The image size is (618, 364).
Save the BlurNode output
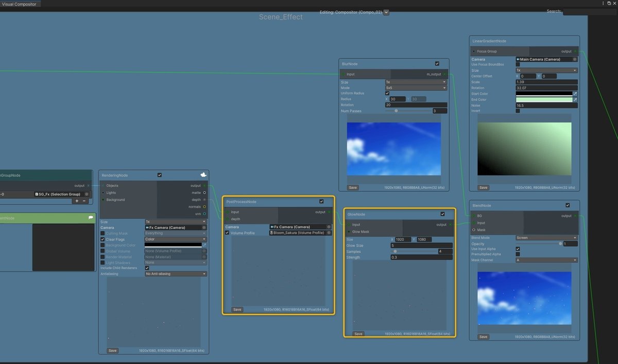click(x=352, y=187)
